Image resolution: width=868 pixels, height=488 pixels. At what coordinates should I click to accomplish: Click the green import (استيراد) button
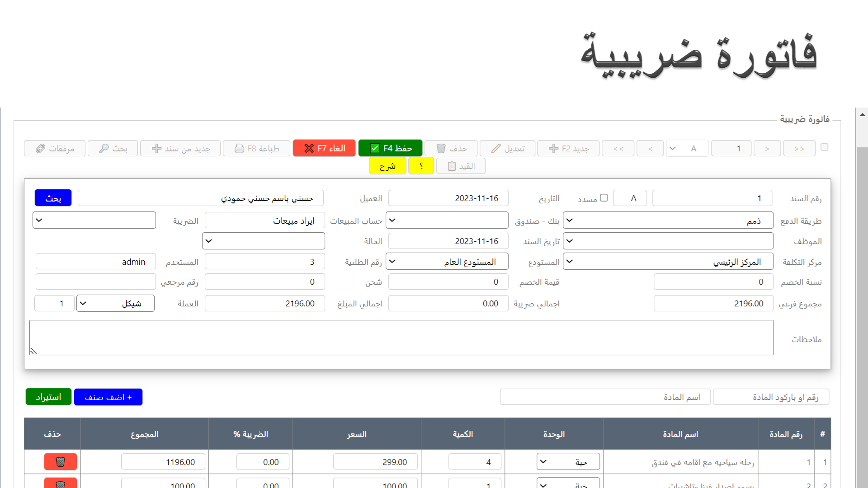[48, 397]
